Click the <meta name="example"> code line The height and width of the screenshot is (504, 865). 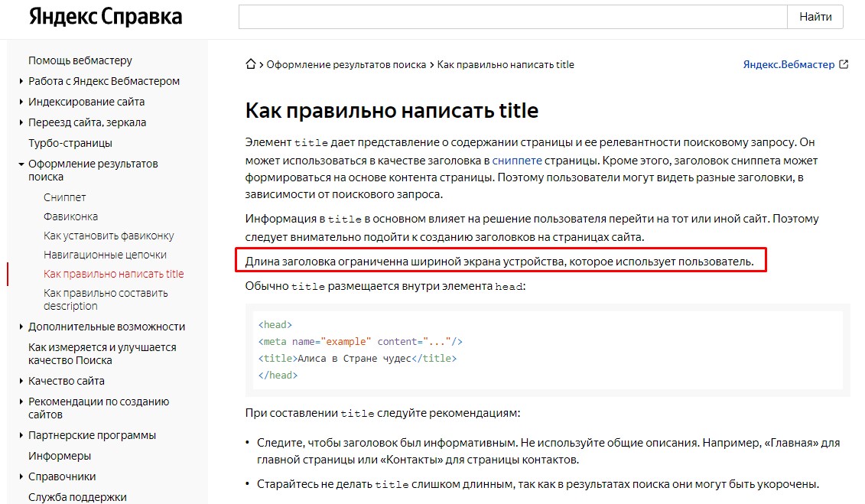pyautogui.click(x=360, y=341)
